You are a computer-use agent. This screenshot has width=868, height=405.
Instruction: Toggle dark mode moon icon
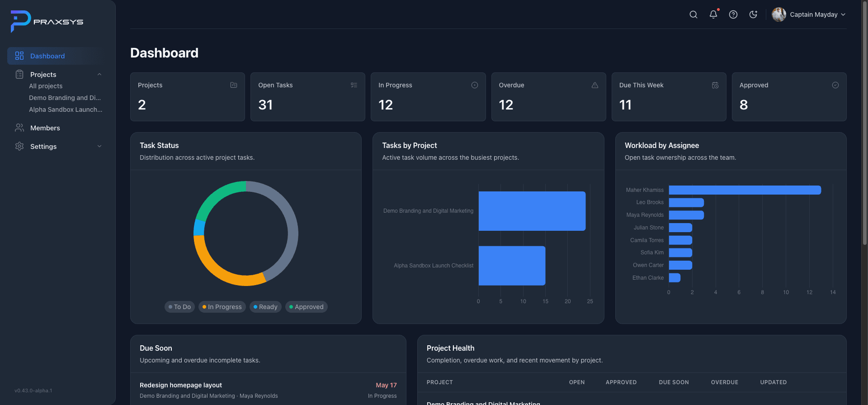point(753,14)
